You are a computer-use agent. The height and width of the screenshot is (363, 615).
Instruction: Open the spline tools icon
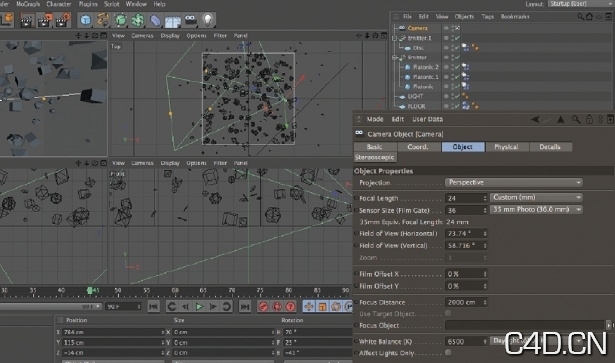pos(103,20)
